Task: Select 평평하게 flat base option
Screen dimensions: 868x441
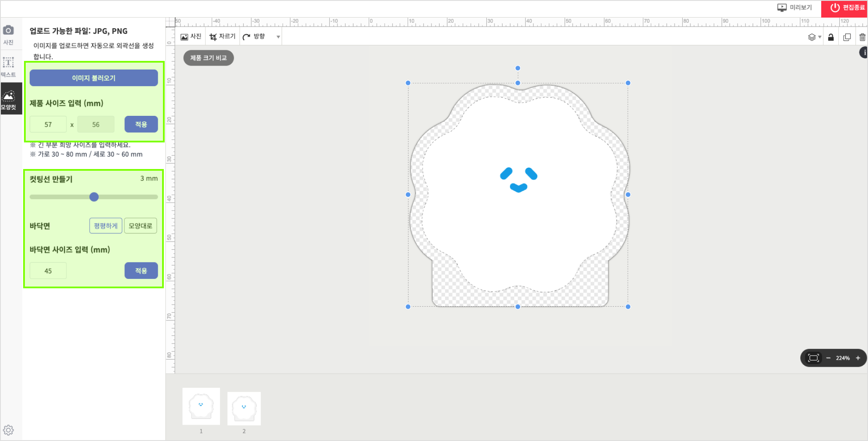Action: pyautogui.click(x=106, y=226)
